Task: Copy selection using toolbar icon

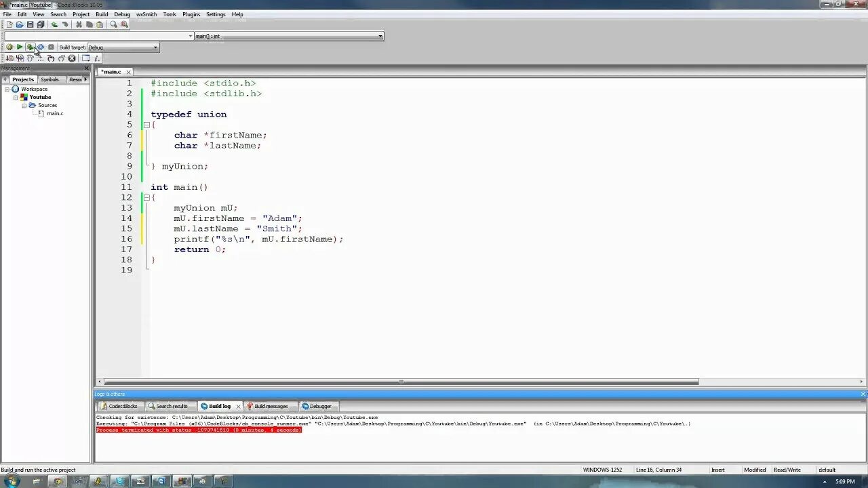Action: pos(89,24)
